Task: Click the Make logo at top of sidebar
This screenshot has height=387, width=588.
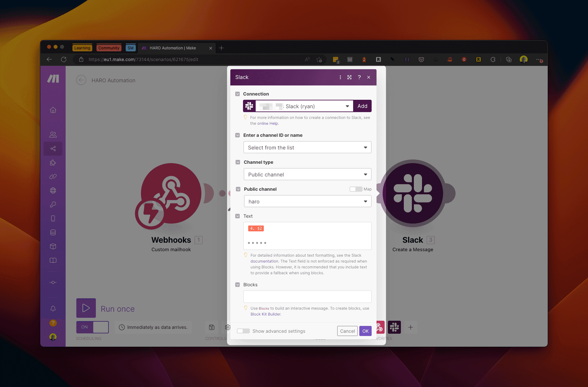Action: coord(53,78)
